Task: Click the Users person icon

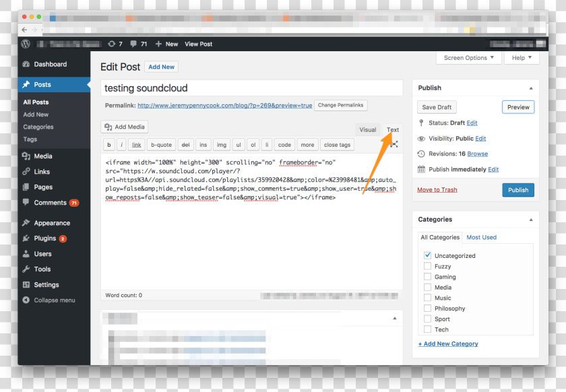Action: tap(26, 254)
